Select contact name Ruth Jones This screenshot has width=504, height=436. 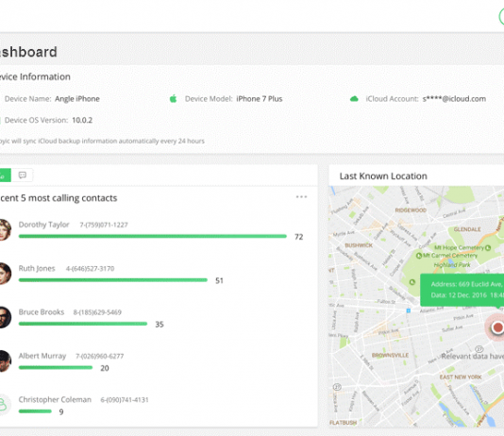(37, 268)
